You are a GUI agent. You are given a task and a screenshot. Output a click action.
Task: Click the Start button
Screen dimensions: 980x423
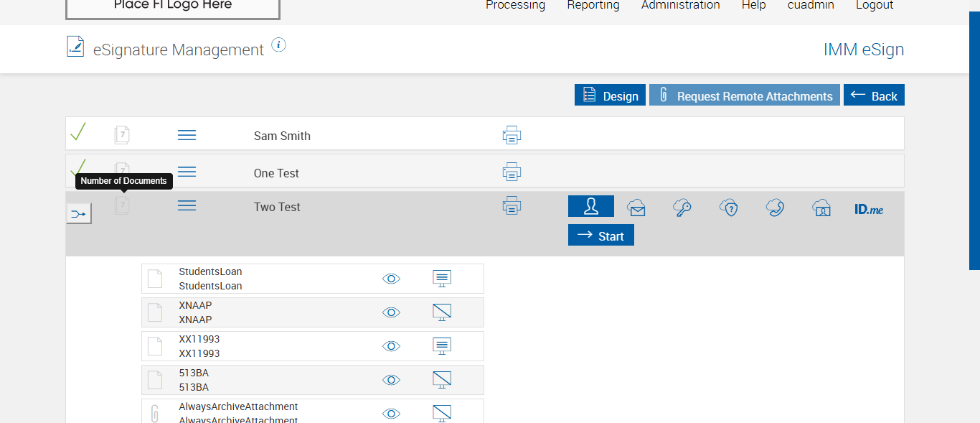click(x=601, y=236)
